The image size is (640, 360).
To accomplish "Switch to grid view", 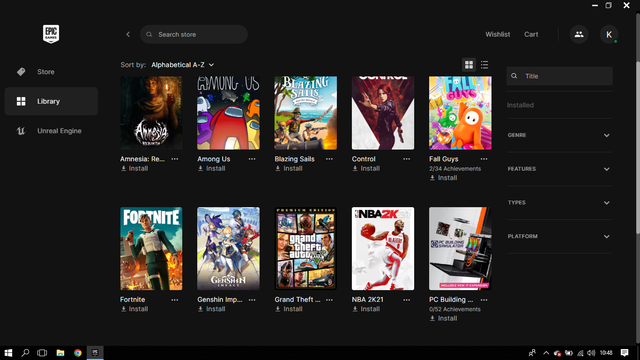I will [x=469, y=64].
